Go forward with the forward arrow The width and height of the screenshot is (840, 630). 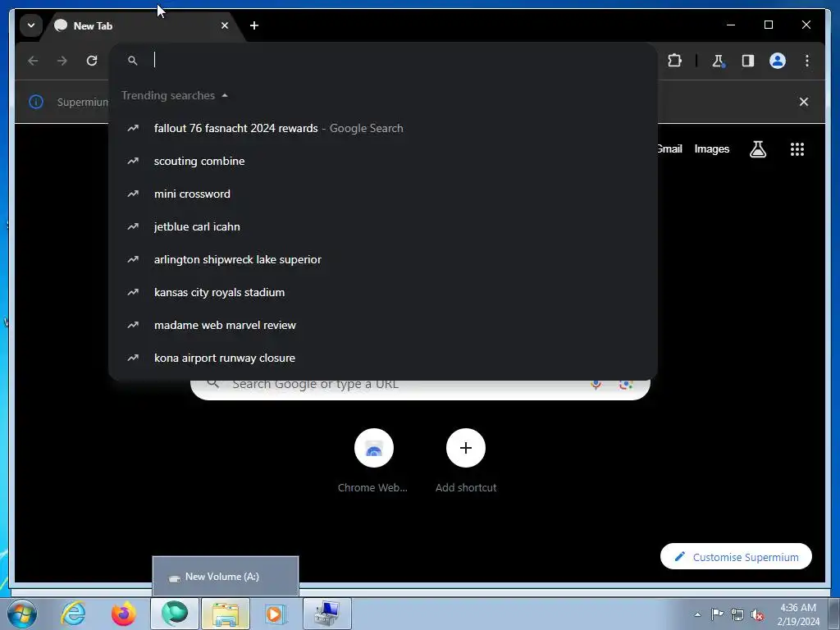pos(62,61)
